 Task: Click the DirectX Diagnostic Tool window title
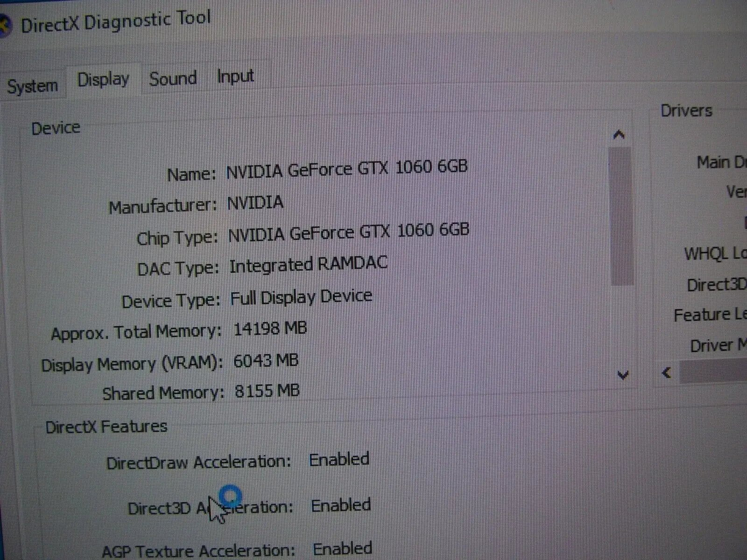click(x=116, y=22)
